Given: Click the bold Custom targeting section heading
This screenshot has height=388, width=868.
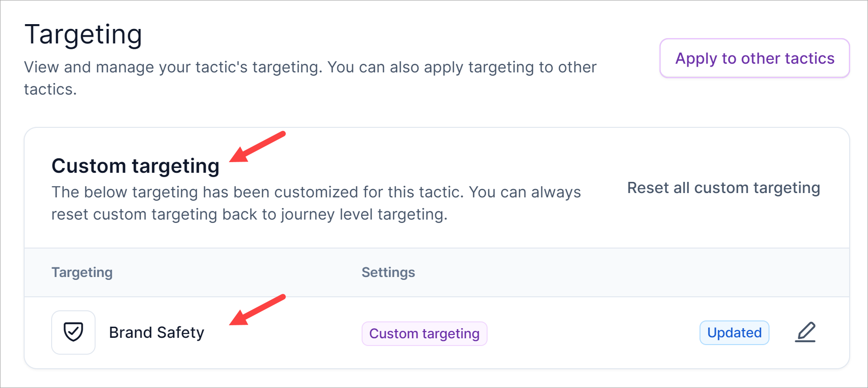Looking at the screenshot, I should [x=135, y=166].
